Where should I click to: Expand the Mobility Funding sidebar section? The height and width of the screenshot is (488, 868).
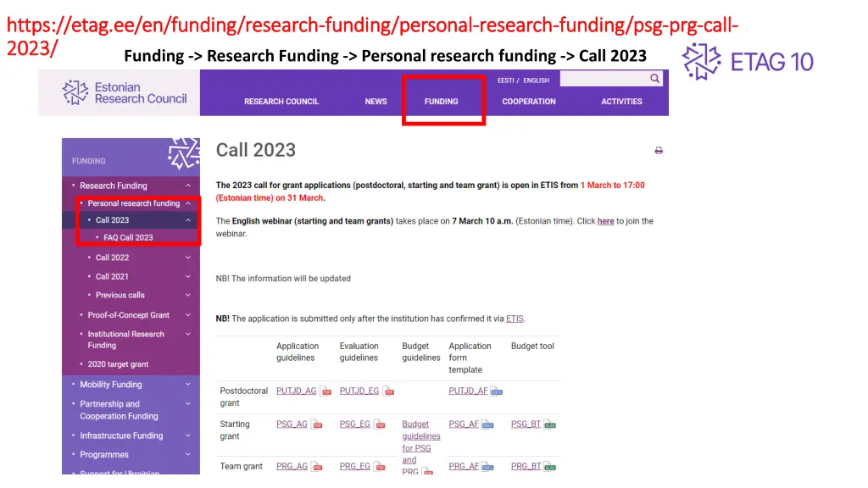pos(188,385)
